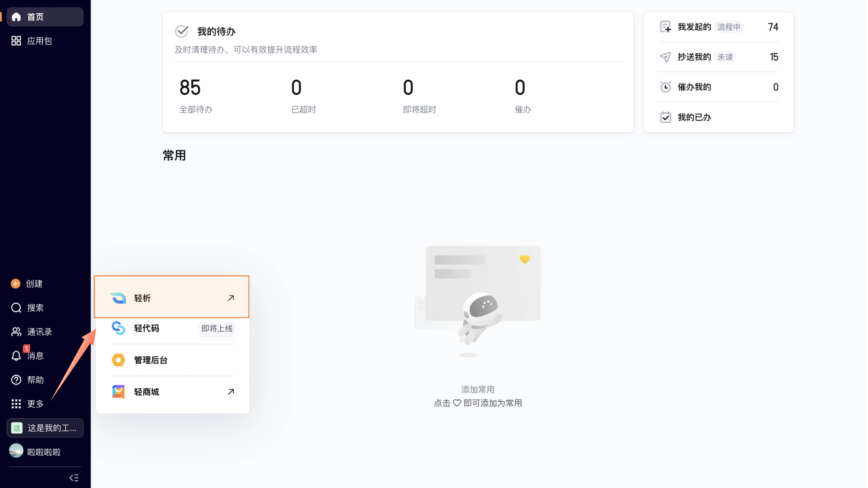868x488 pixels.
Task: Click the 未读 status tag
Action: coord(725,57)
